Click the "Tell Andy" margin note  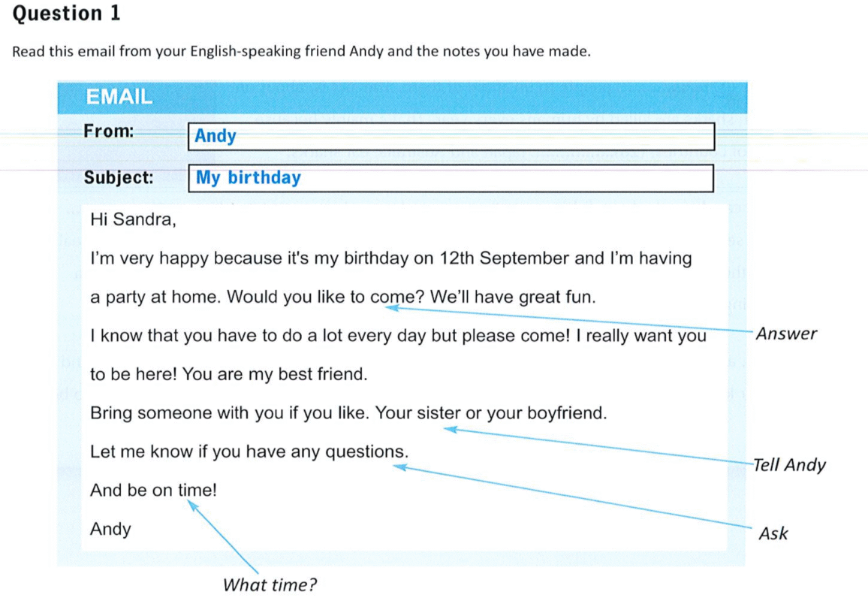789,465
